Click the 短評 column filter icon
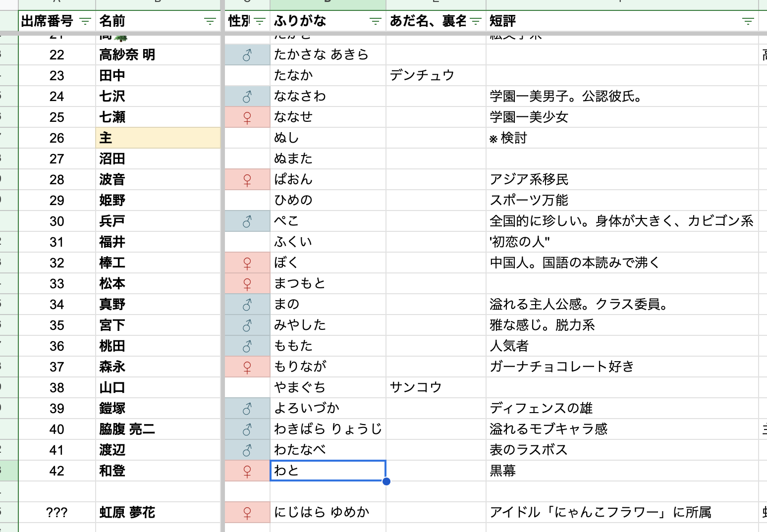This screenshot has width=767, height=532. click(x=748, y=21)
